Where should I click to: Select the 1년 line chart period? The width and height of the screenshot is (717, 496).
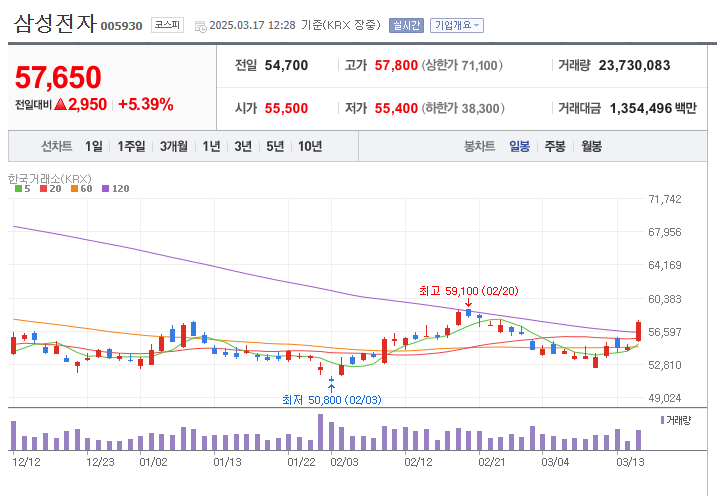(211, 146)
